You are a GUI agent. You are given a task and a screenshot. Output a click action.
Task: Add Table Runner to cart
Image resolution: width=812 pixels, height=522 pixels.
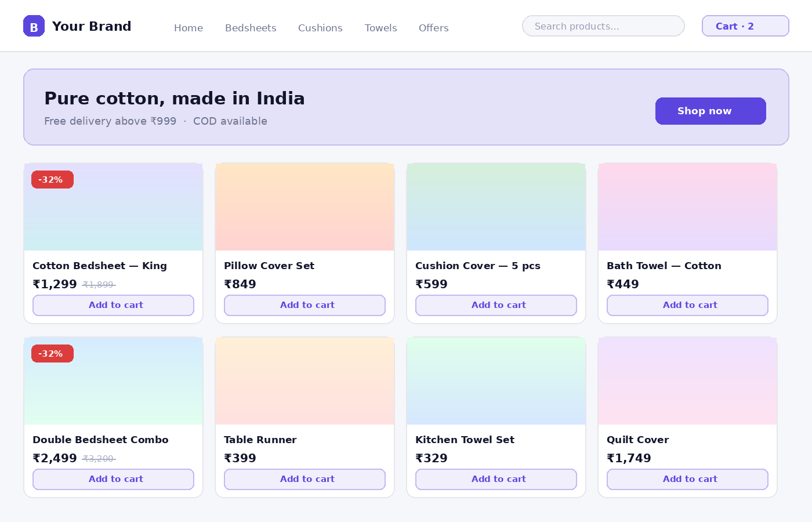click(x=304, y=479)
